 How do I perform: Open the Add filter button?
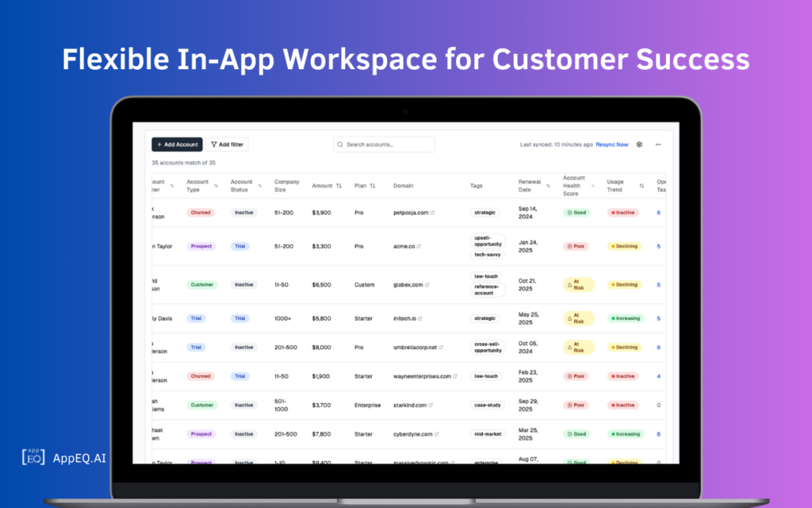pos(228,144)
